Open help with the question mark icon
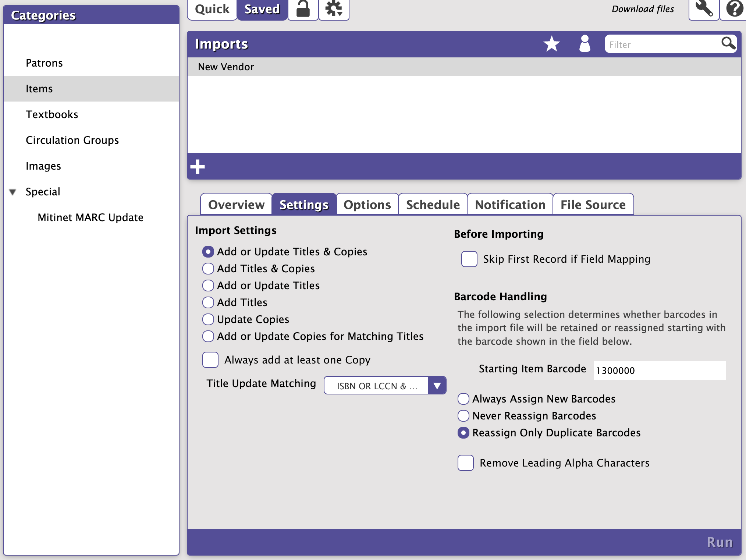The height and width of the screenshot is (560, 746). point(734,9)
